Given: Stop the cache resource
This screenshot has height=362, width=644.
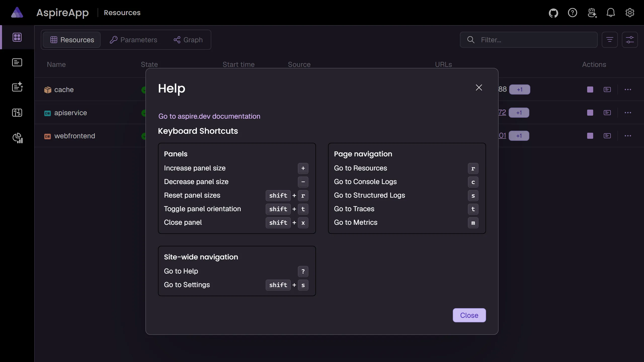Looking at the screenshot, I should point(590,89).
